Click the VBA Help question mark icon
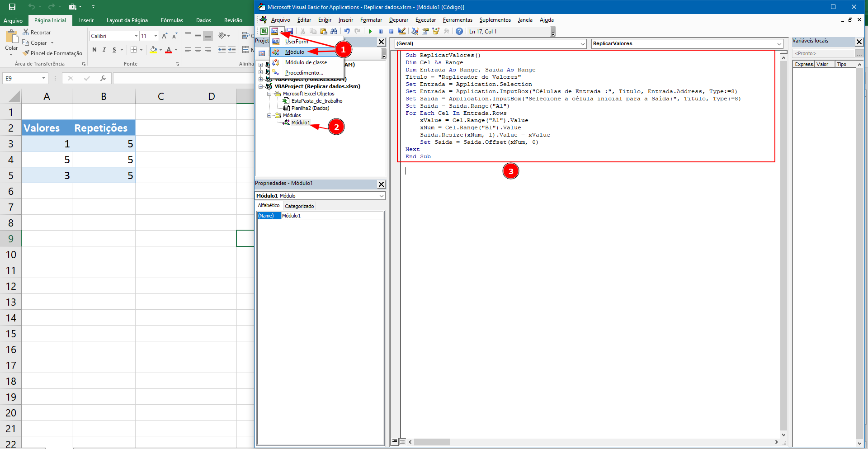The width and height of the screenshot is (868, 449). point(459,31)
